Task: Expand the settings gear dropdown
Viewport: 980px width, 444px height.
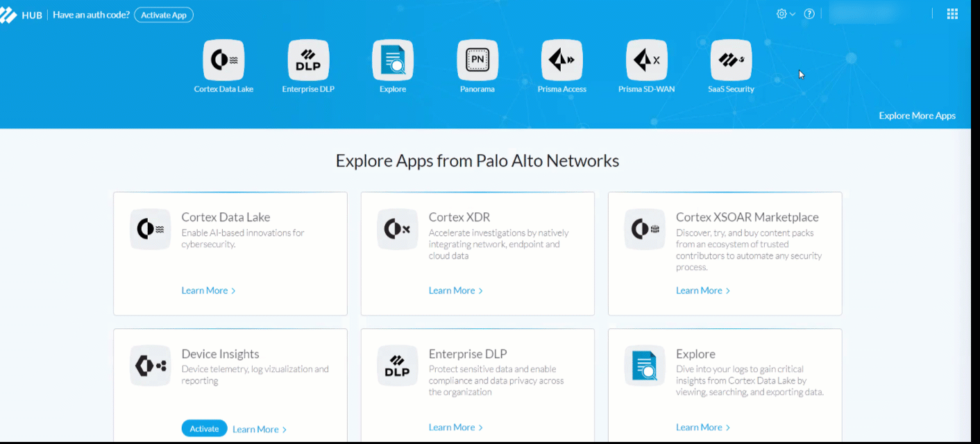Action: [785, 14]
